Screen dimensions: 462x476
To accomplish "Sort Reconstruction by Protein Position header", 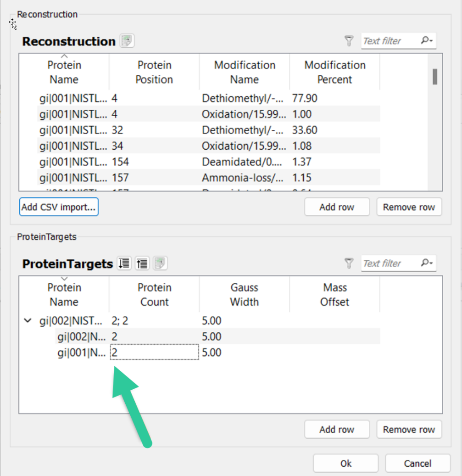I will tap(154, 72).
